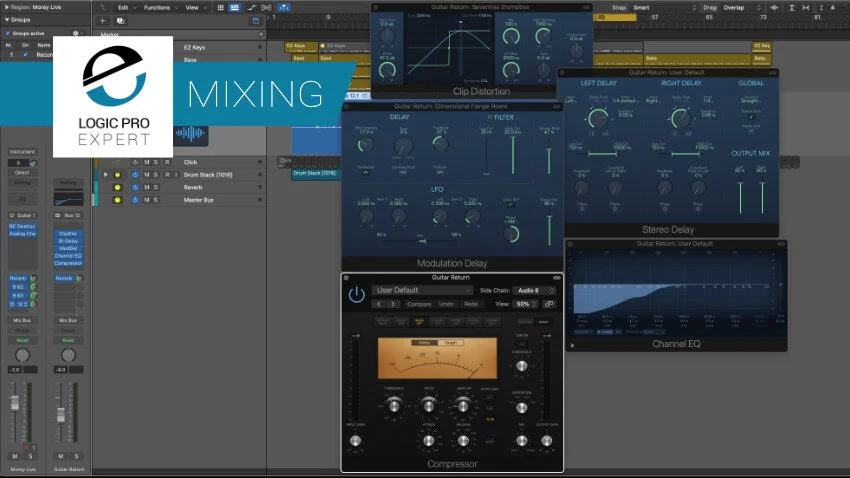Click Compressor Ratio knob
850x478 pixels.
click(x=429, y=404)
